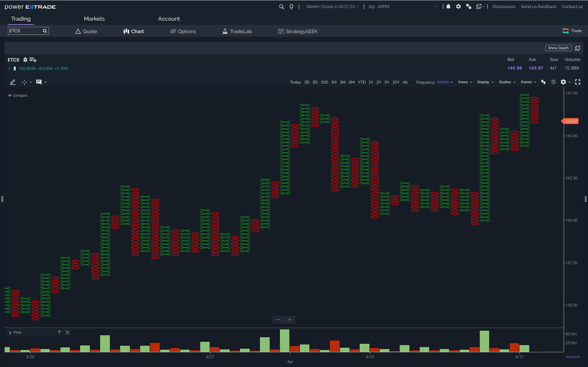Toggle the chart performance check indicator
The width and height of the screenshot is (588, 367).
[x=553, y=82]
